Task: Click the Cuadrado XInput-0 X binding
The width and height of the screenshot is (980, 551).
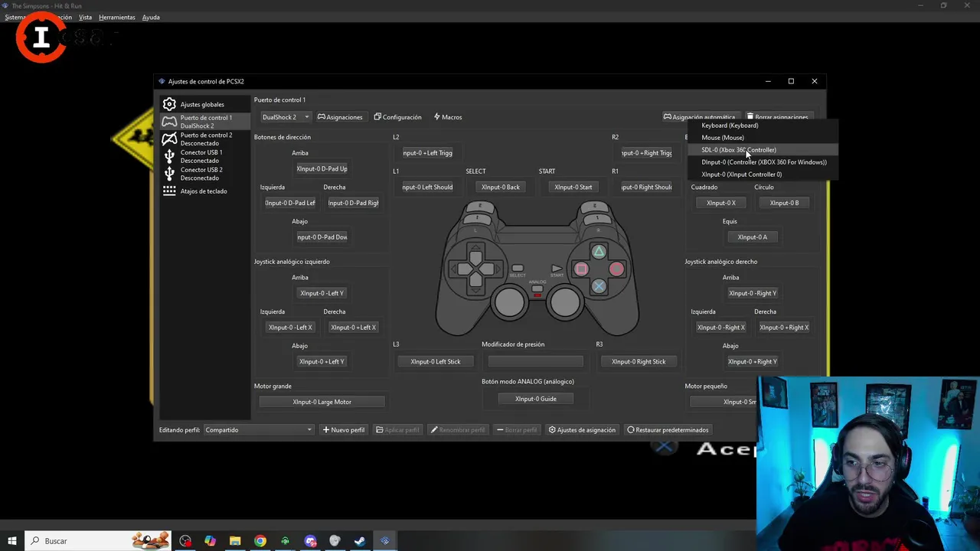Action: (720, 203)
